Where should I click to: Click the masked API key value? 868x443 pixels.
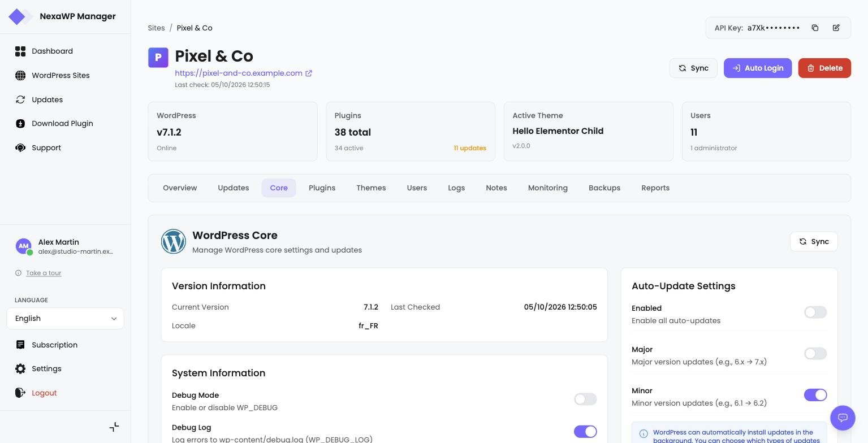click(x=774, y=28)
